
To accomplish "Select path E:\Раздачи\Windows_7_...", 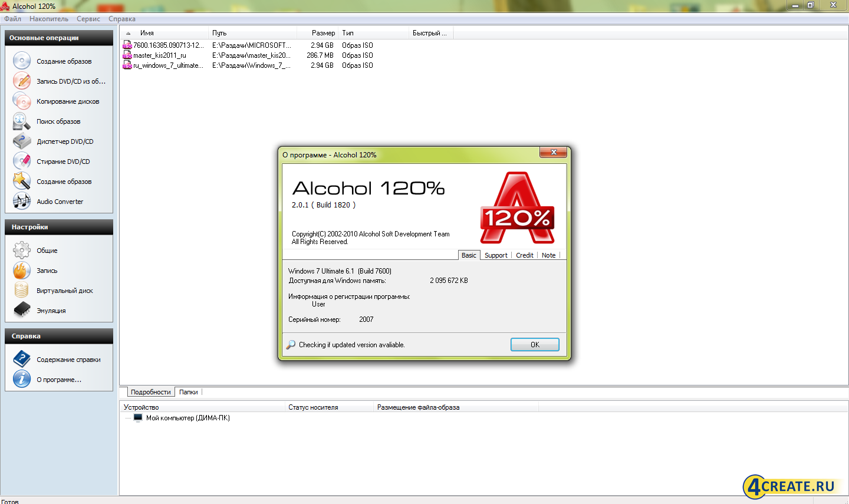I will [x=252, y=65].
